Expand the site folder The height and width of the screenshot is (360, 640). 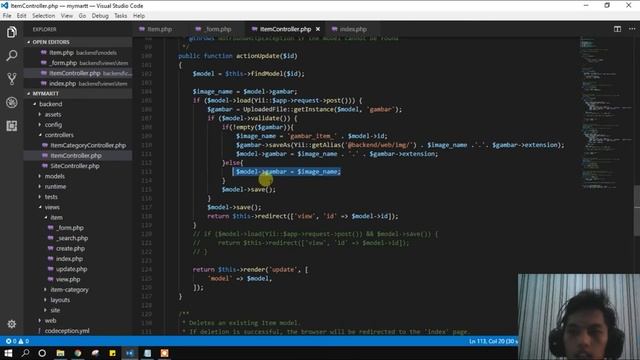[55, 310]
